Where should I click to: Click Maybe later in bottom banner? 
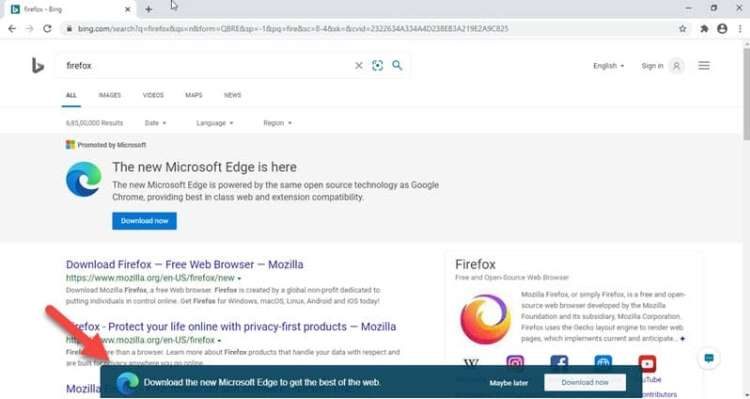508,383
